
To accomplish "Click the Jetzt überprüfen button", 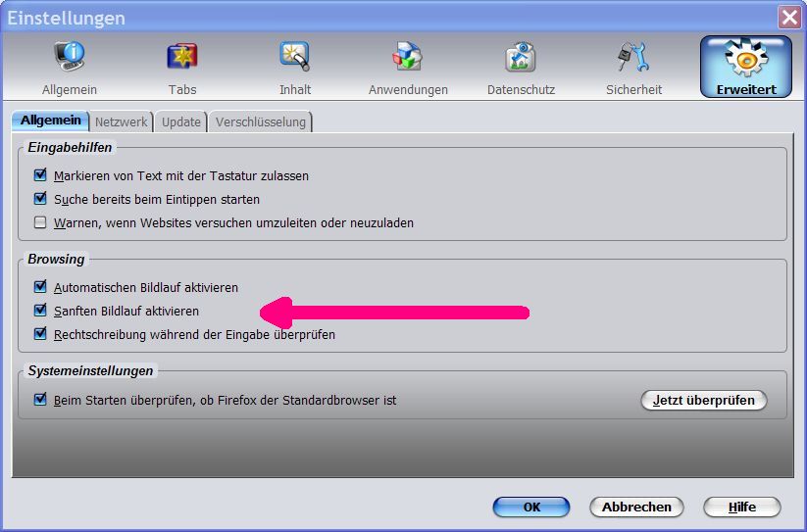I will click(x=704, y=400).
